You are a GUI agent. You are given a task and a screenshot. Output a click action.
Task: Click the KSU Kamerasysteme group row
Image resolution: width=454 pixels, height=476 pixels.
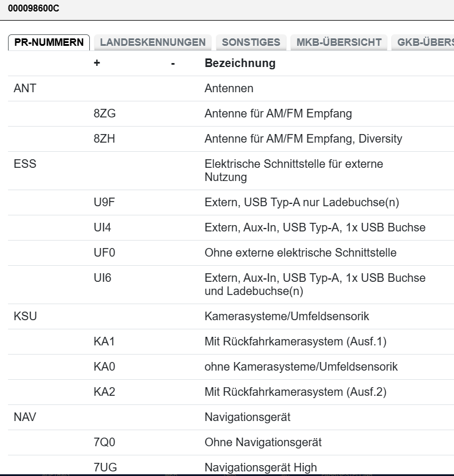(229, 316)
